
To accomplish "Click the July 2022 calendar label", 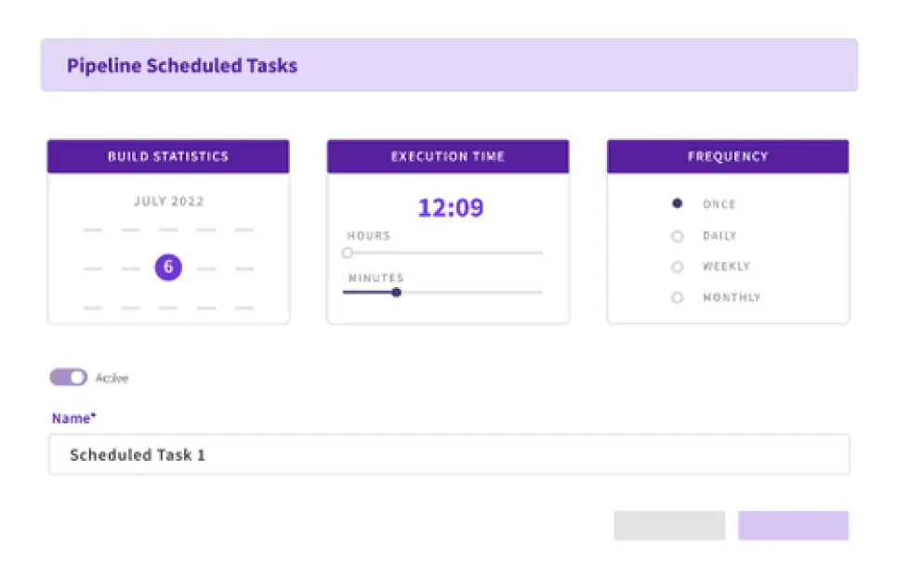I will tap(167, 201).
